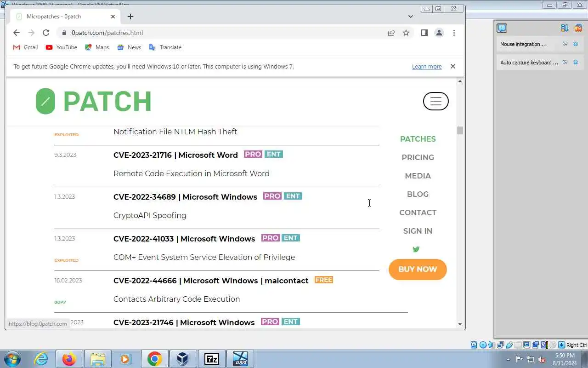This screenshot has height=368, width=588.
Task: Click the PRO badge on CVE-2023-21716
Action: pyautogui.click(x=253, y=154)
